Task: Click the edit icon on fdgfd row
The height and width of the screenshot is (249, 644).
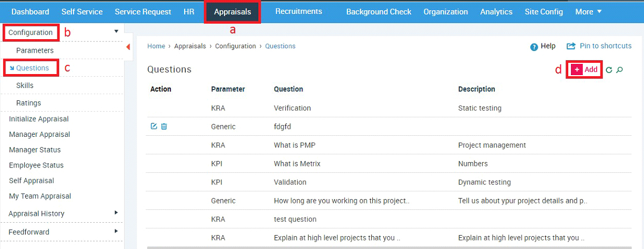Action: [154, 126]
